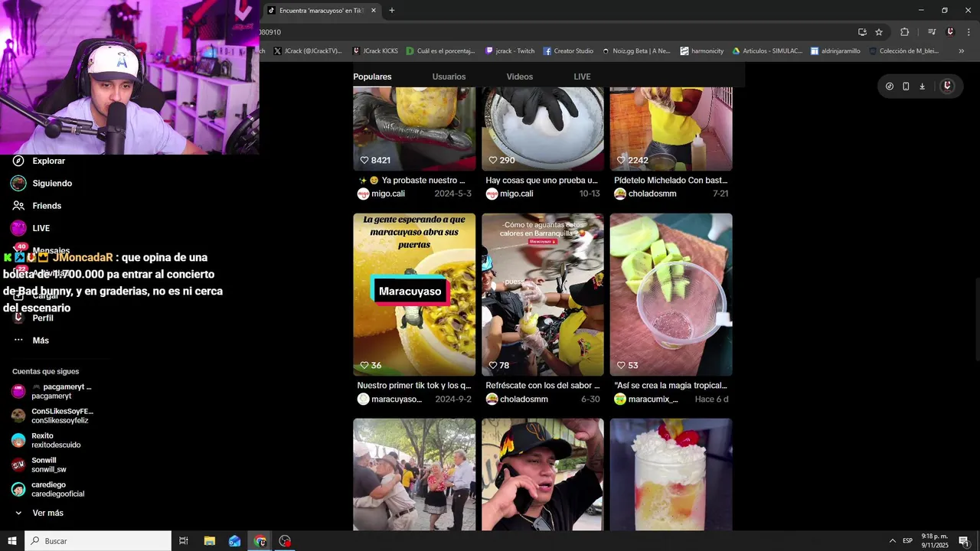Open the TikTok coins icon in floating toolbar
Screen dimensions: 980x551
(x=889, y=86)
